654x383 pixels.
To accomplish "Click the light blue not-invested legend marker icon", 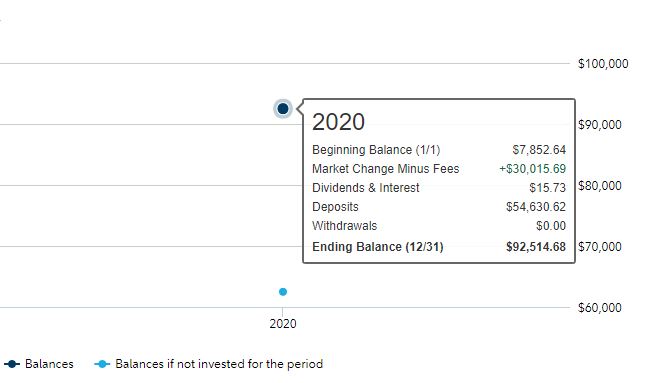I will click(102, 364).
